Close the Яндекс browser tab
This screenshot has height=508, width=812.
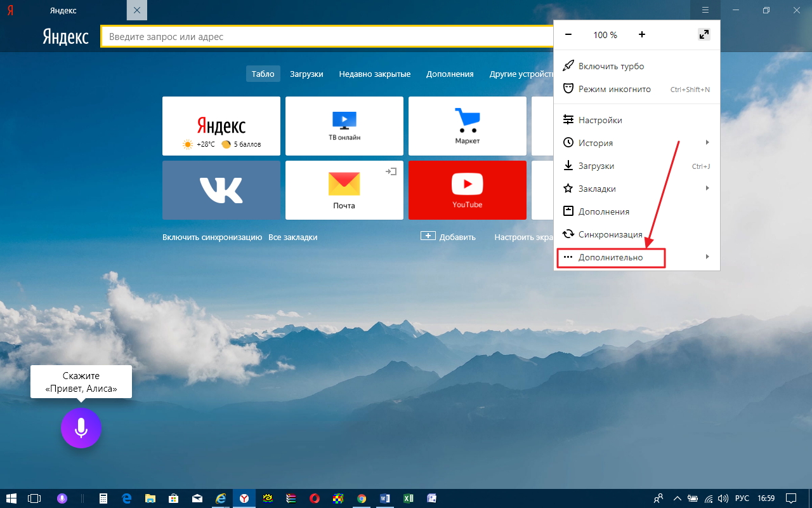(137, 10)
